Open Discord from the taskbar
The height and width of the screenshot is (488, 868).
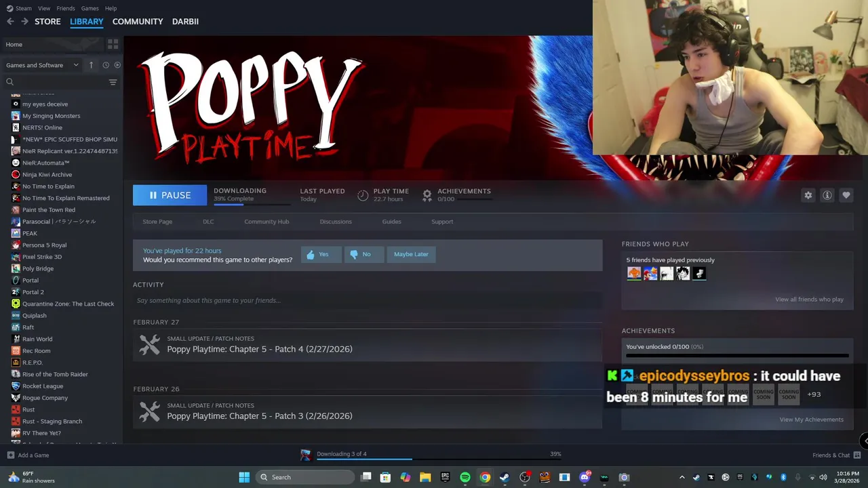(x=585, y=477)
